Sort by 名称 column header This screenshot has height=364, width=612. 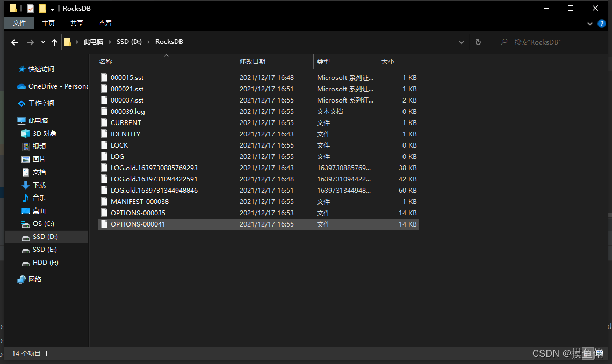click(x=106, y=62)
